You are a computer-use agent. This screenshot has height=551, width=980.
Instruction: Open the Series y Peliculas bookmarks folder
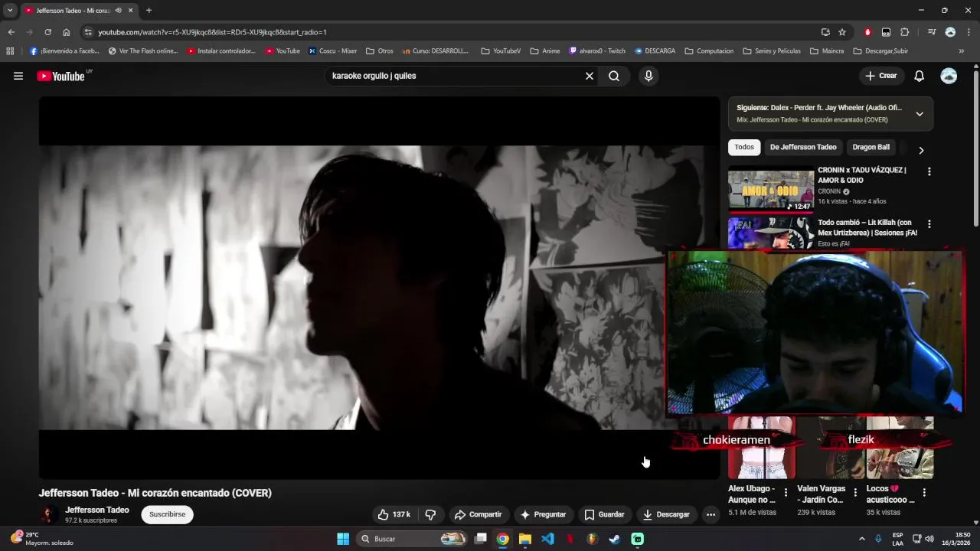(772, 51)
